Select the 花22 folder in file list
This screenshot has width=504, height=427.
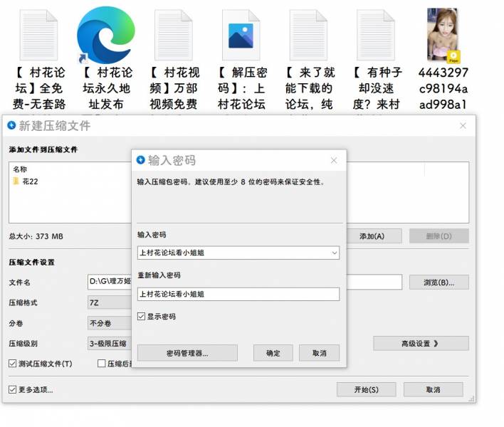(x=29, y=181)
